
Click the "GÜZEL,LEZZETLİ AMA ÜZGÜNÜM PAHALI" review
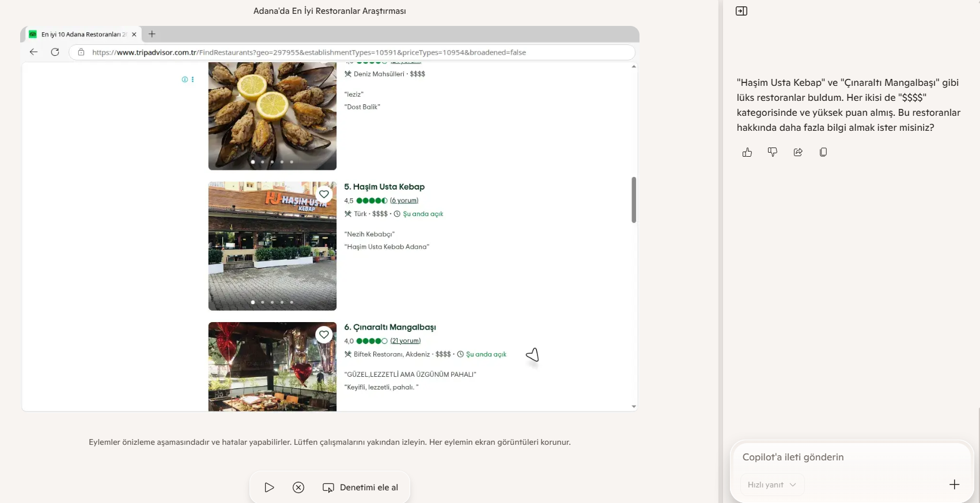point(410,375)
